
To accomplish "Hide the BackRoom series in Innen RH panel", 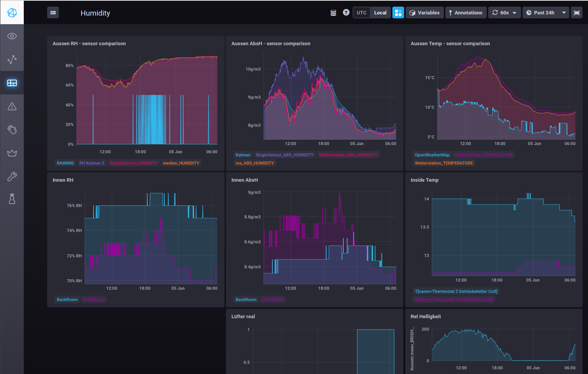I will point(67,300).
